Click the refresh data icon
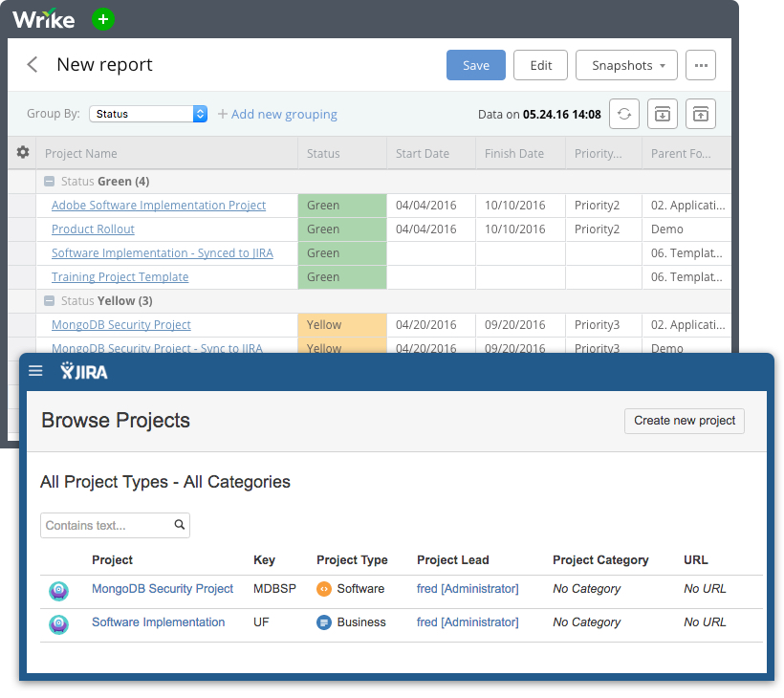The width and height of the screenshot is (784, 698). (624, 114)
